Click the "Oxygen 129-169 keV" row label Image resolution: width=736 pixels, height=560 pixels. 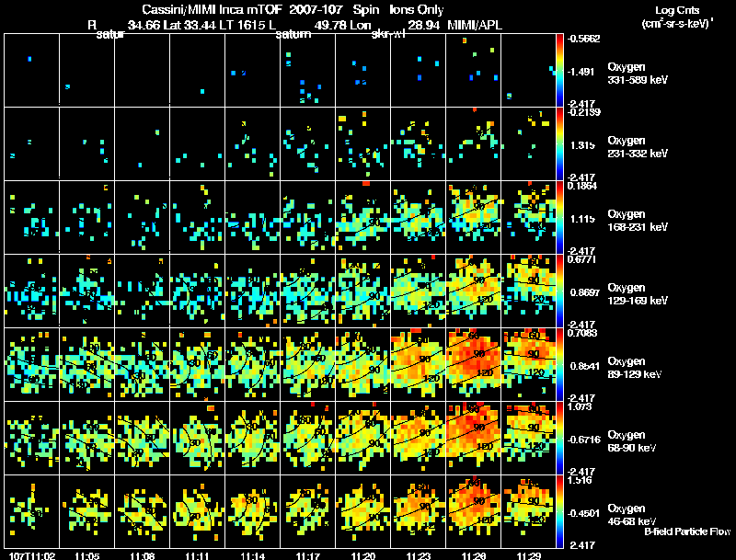pos(638,294)
